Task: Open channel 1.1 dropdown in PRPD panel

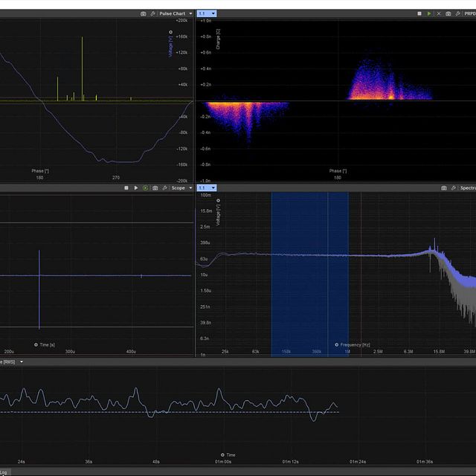Action: [206, 13]
